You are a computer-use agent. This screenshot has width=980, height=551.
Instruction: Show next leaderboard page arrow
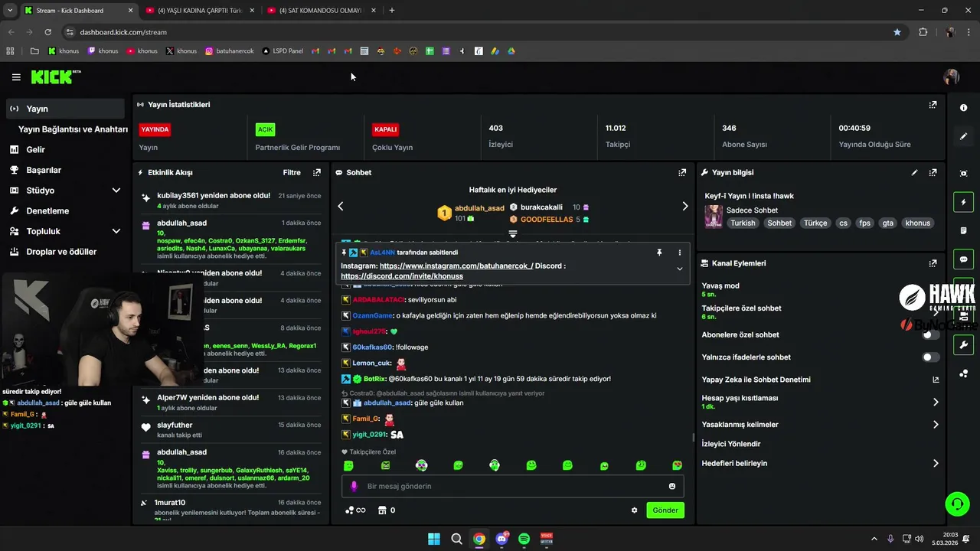[x=685, y=207]
